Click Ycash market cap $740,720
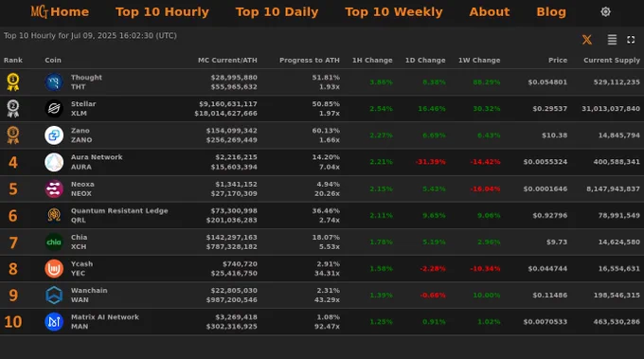 point(240,263)
